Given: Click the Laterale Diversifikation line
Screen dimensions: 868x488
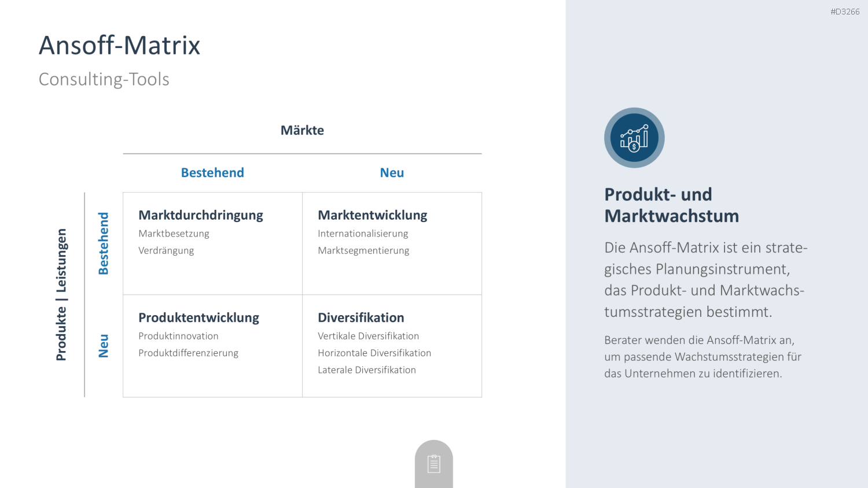Looking at the screenshot, I should coord(367,369).
